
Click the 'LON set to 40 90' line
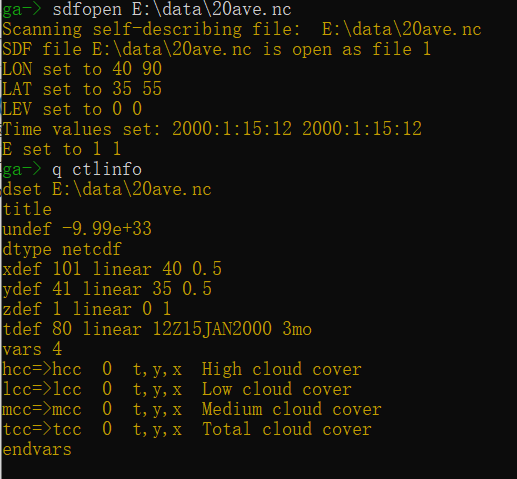(82, 69)
